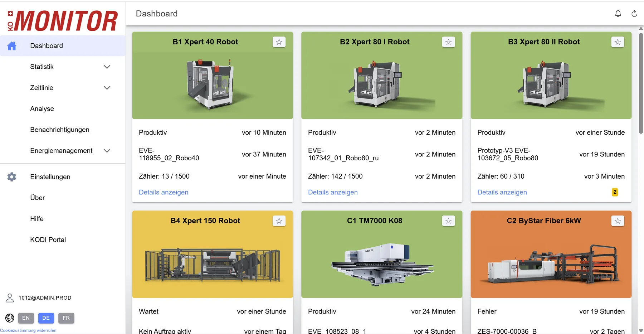644x334 pixels.
Task: Click the Fehler status on C2 card
Action: click(x=487, y=311)
